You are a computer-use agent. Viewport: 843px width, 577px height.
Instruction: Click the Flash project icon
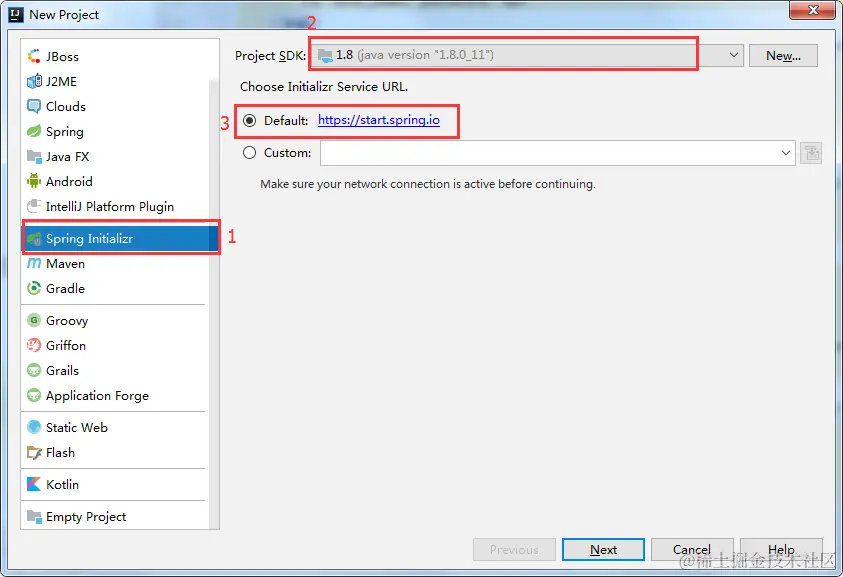coord(34,453)
